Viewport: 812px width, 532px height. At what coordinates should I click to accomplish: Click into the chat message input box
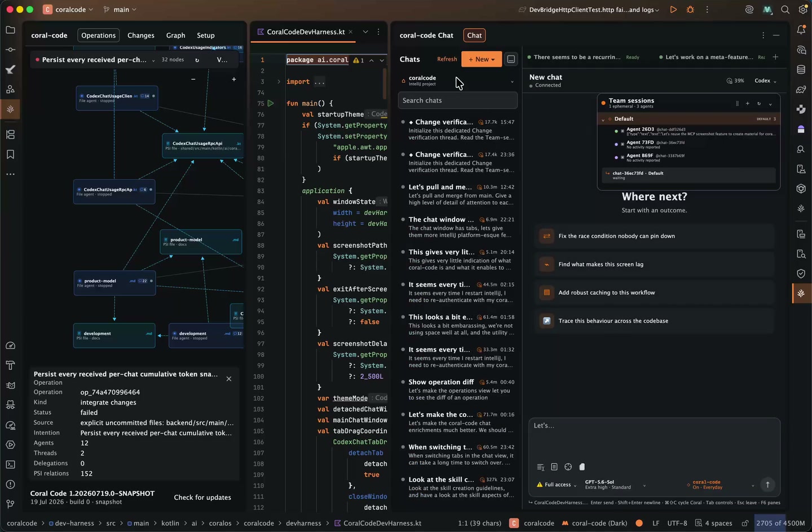[654, 438]
